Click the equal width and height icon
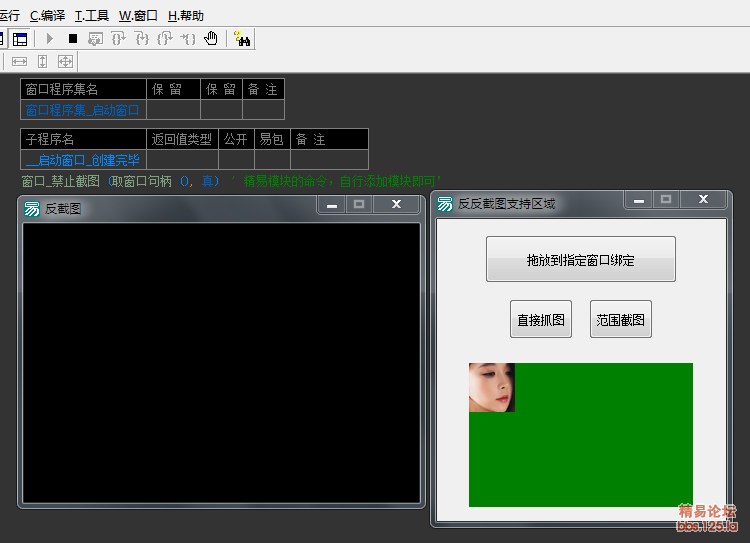The image size is (750, 543). click(66, 61)
